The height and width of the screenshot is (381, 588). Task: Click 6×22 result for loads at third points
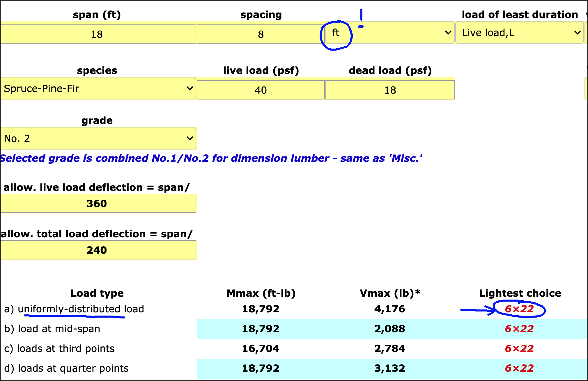(x=519, y=348)
